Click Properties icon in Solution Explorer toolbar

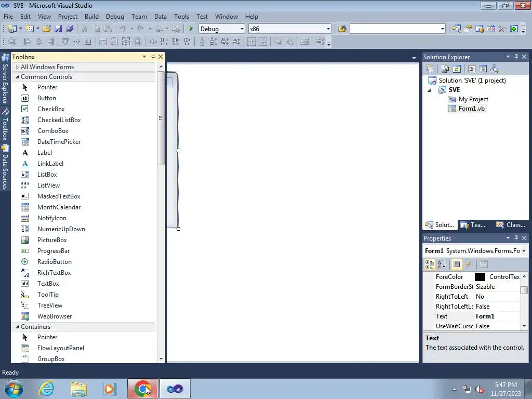click(x=430, y=69)
